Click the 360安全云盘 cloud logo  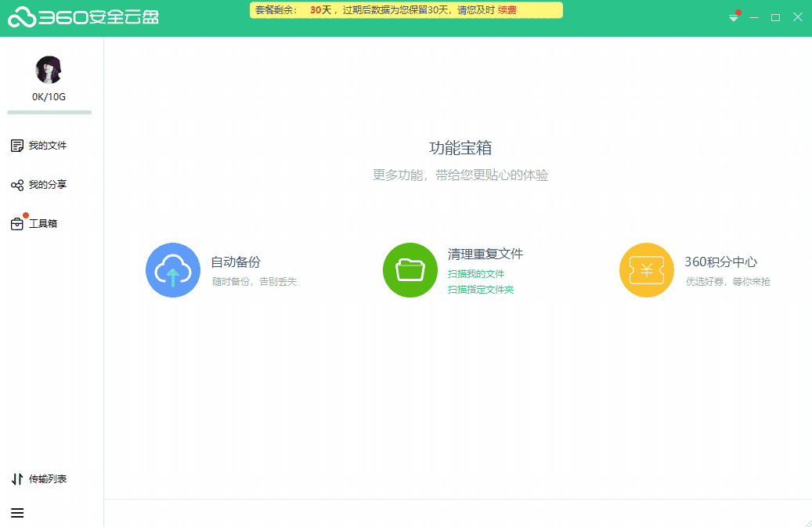[x=22, y=17]
